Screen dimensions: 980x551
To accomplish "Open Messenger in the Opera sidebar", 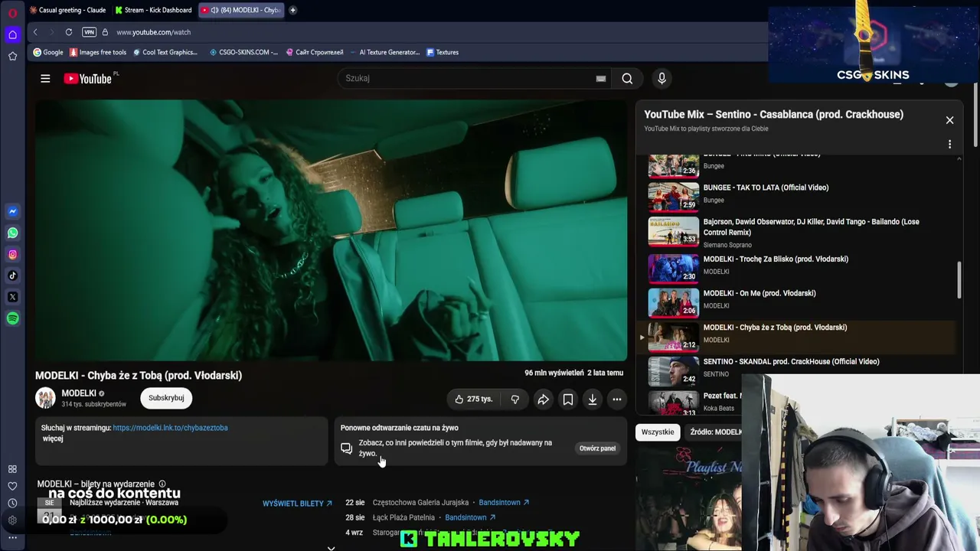I will click(x=12, y=211).
